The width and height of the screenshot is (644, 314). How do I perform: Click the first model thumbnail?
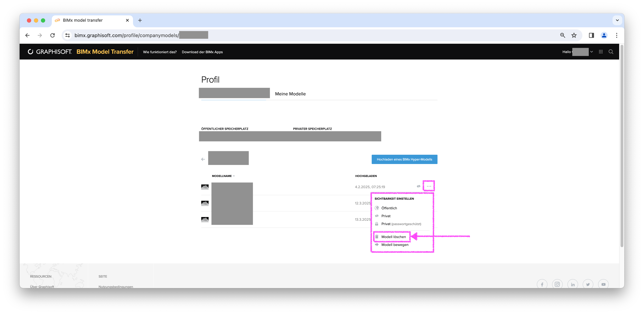pos(205,187)
